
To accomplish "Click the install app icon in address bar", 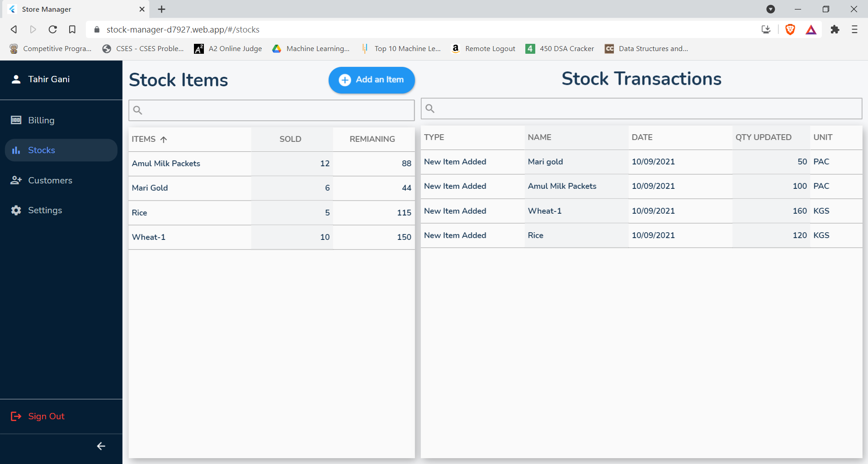I will pos(766,29).
